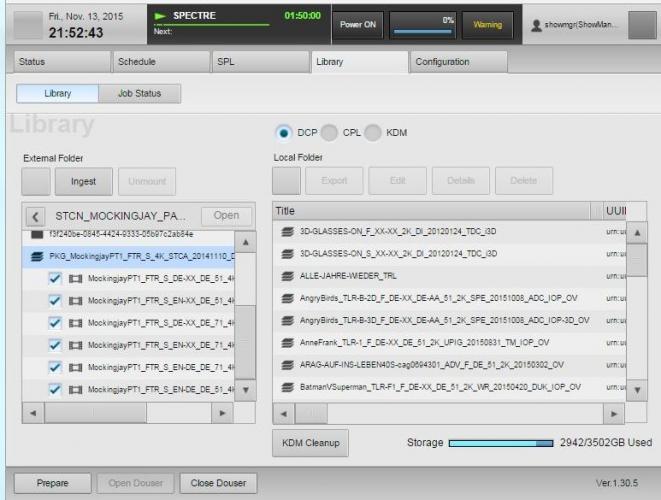Click the blank square button left of Ingest
661x500 pixels.
(x=36, y=181)
